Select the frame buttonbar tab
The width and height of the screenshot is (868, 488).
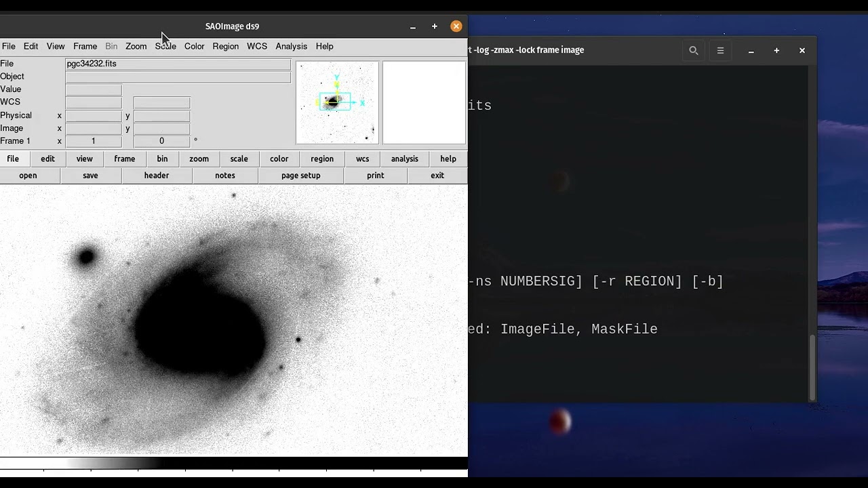(124, 159)
